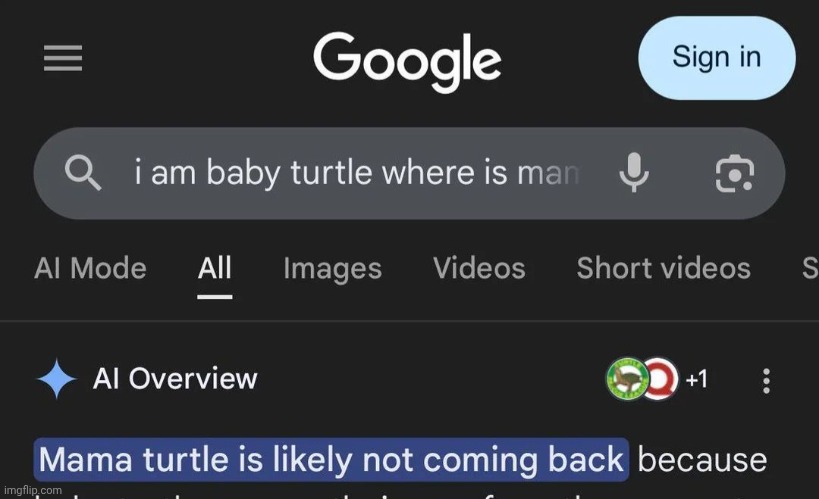Open the green turtle source icon

(x=625, y=379)
